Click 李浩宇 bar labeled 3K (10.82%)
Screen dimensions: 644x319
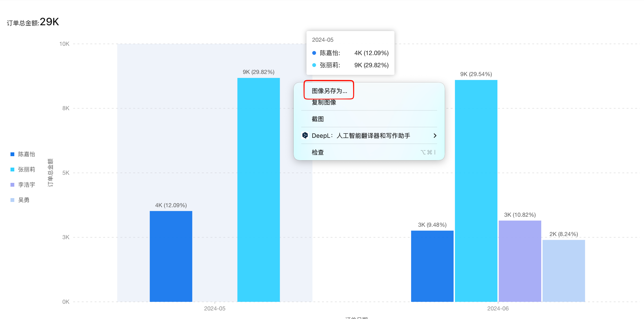pyautogui.click(x=520, y=261)
